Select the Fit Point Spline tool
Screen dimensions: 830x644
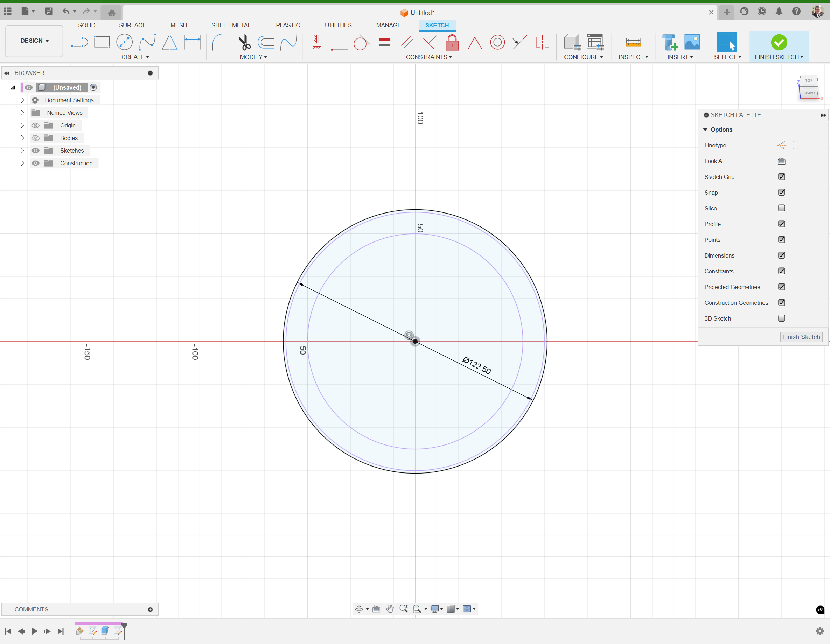(x=147, y=42)
